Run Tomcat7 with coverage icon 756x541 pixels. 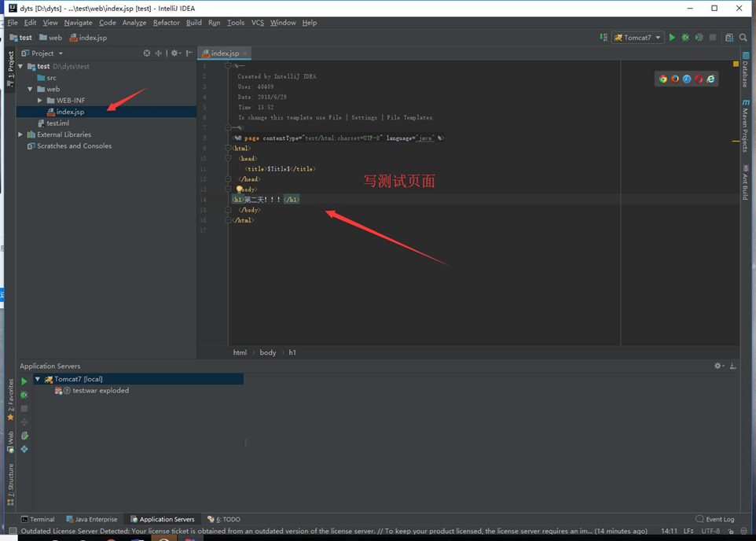point(699,37)
